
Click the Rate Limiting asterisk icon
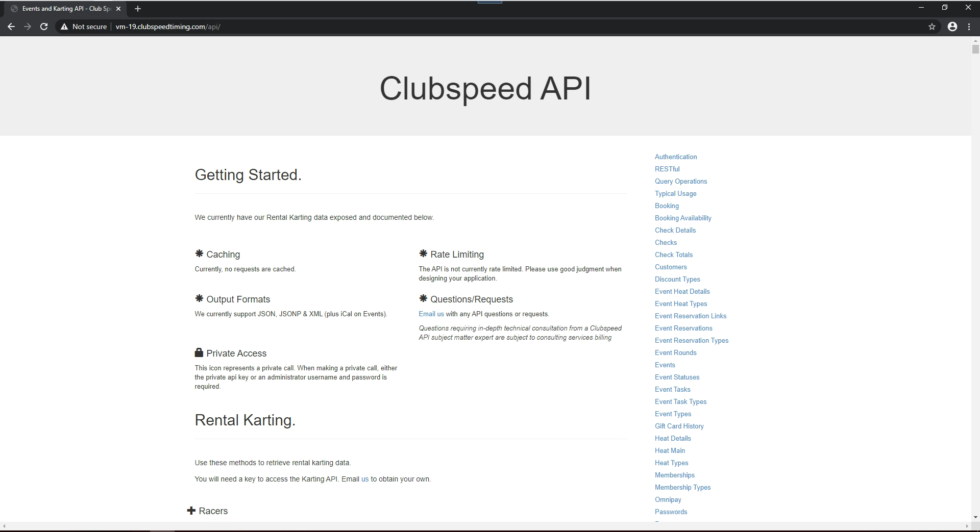click(423, 254)
